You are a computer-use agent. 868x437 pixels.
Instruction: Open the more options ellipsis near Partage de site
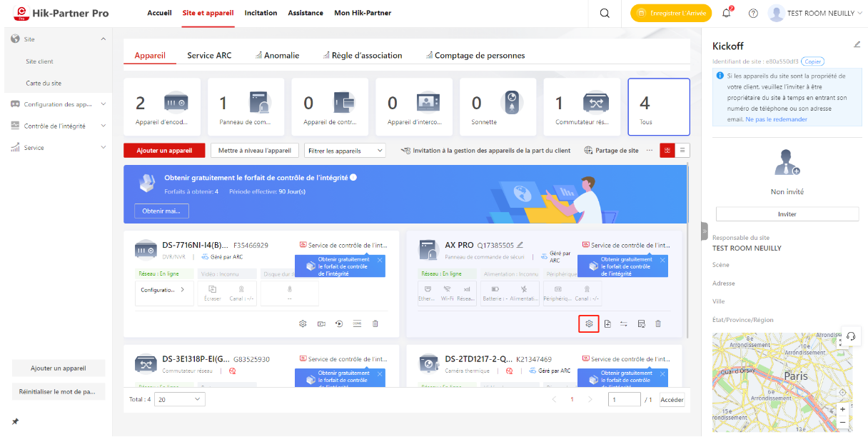coord(650,150)
